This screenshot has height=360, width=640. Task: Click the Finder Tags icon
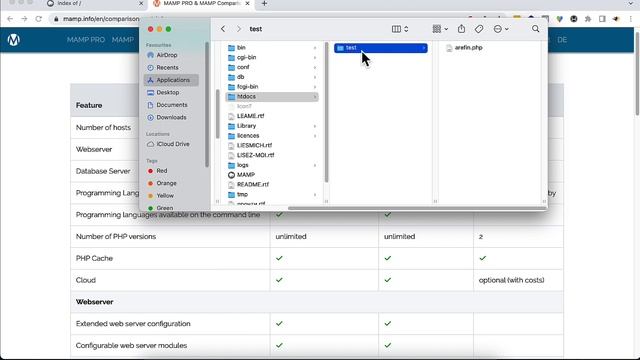click(x=479, y=29)
